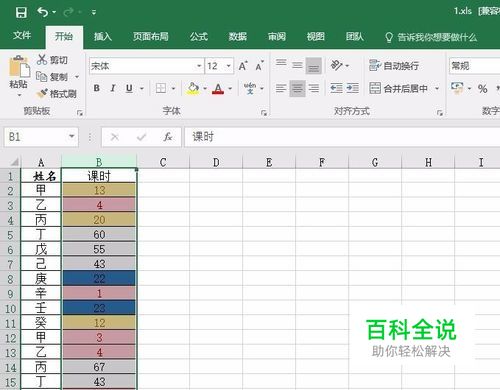Open the 字体 (Font) dialog launcher
Image resolution: width=500 pixels, height=390 pixels.
264,113
